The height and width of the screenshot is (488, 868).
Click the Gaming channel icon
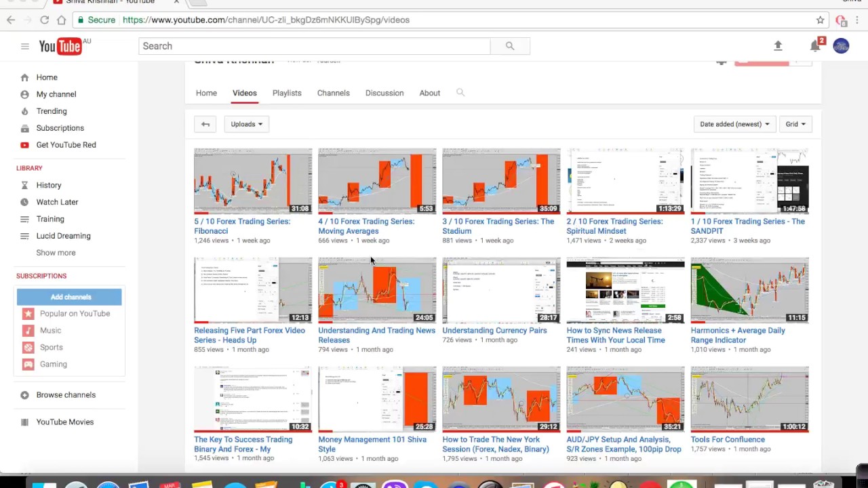(28, 365)
